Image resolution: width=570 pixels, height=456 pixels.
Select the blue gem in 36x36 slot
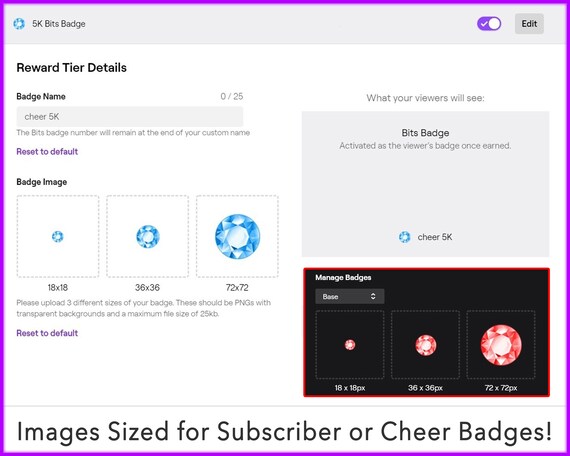148,236
